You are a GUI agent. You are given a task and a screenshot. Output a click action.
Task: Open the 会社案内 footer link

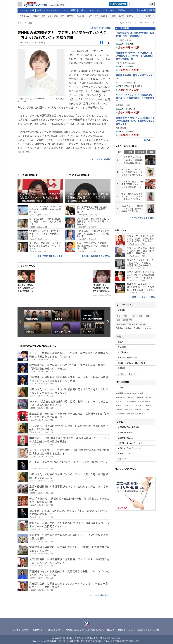[156, 630]
